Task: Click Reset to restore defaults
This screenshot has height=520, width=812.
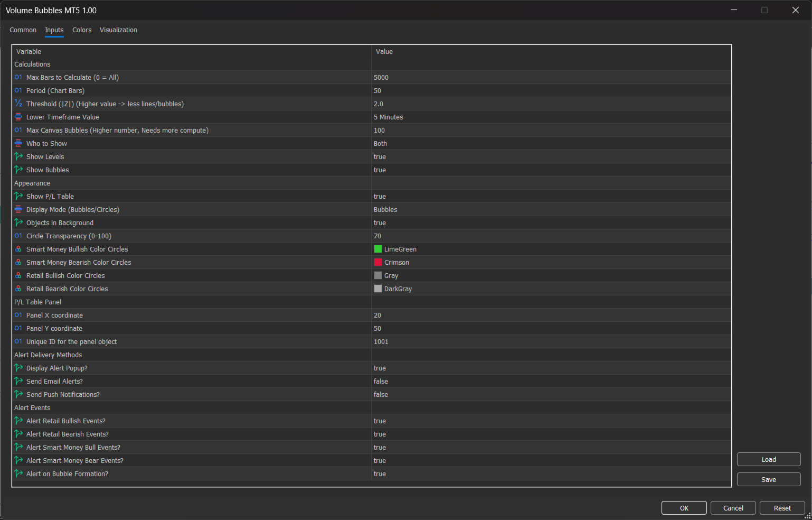Action: pos(782,508)
